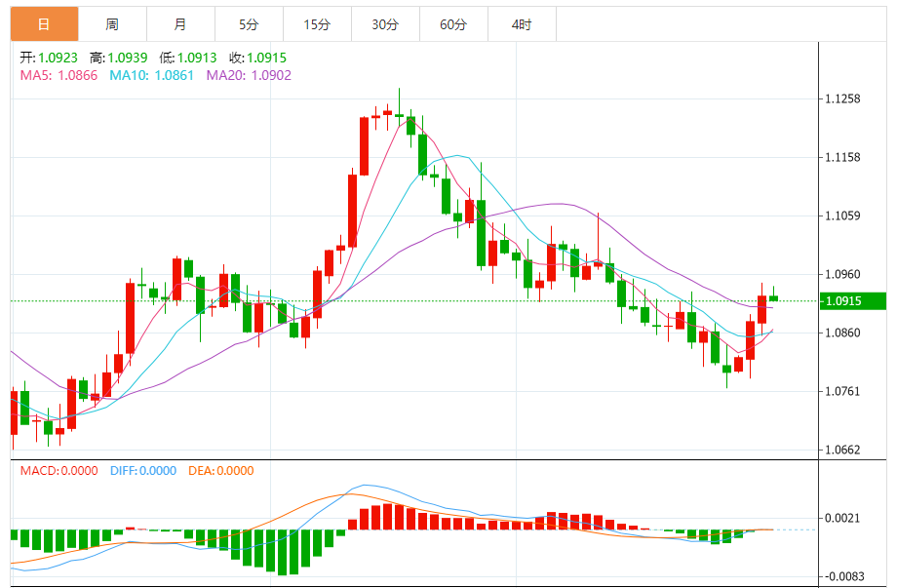Click the 低:1.0913 low price value
This screenshot has width=897, height=588.
[188, 58]
